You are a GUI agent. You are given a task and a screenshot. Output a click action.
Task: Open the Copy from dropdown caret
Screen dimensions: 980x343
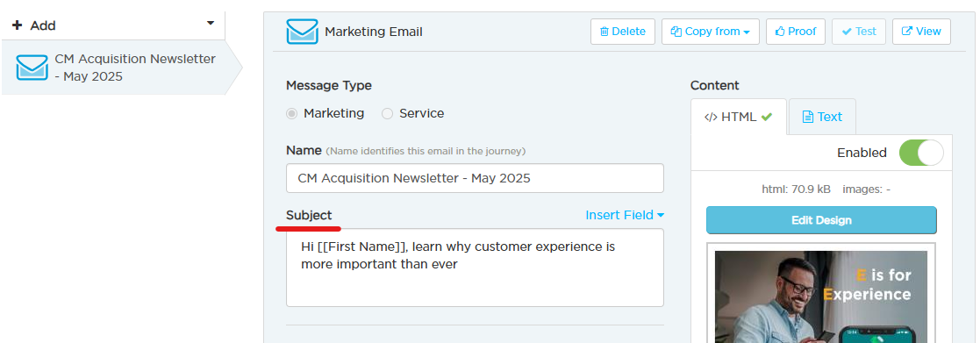[x=747, y=32]
